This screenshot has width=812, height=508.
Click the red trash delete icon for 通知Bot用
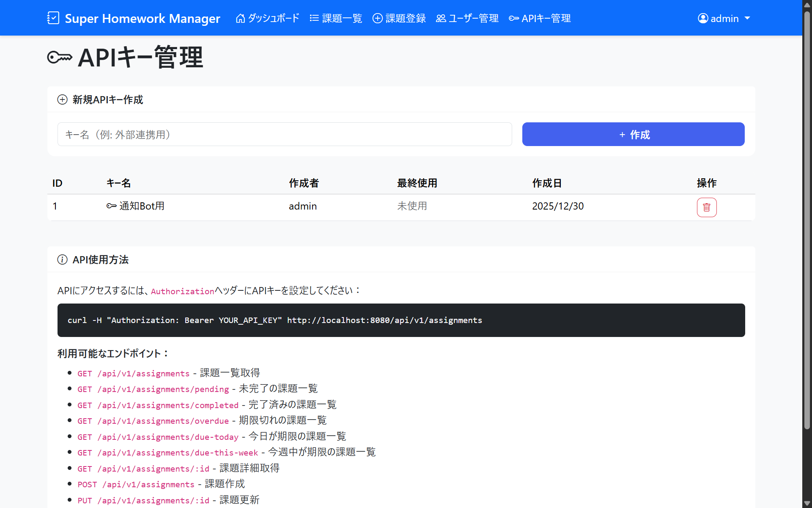coord(706,207)
